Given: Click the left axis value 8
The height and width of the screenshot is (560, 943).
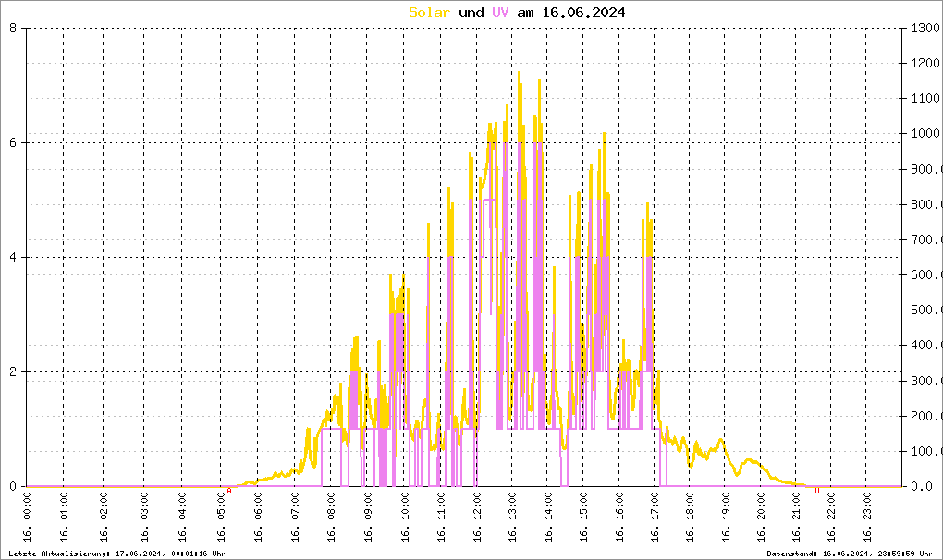Looking at the screenshot, I should click(x=13, y=28).
